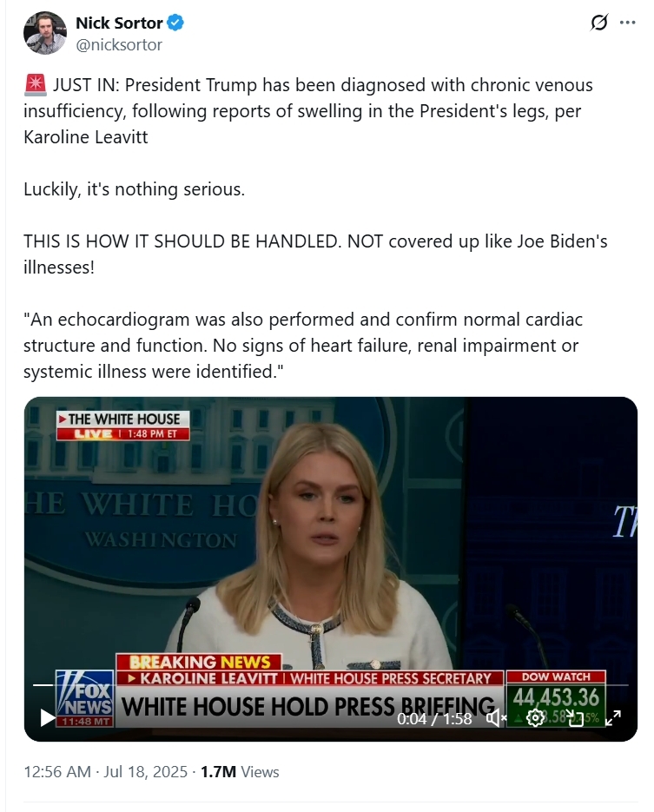Seek along the video progress bar
The height and width of the screenshot is (812, 654).
point(330,684)
